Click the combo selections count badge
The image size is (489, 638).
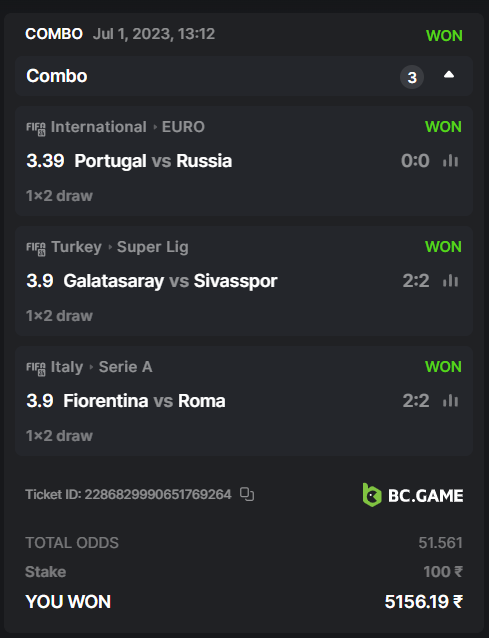pyautogui.click(x=412, y=77)
